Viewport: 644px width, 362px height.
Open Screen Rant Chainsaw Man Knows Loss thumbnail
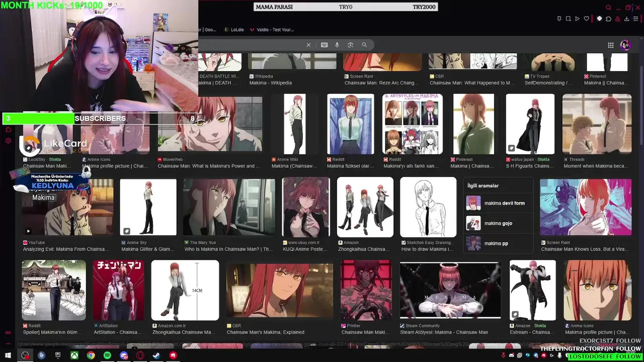click(586, 207)
